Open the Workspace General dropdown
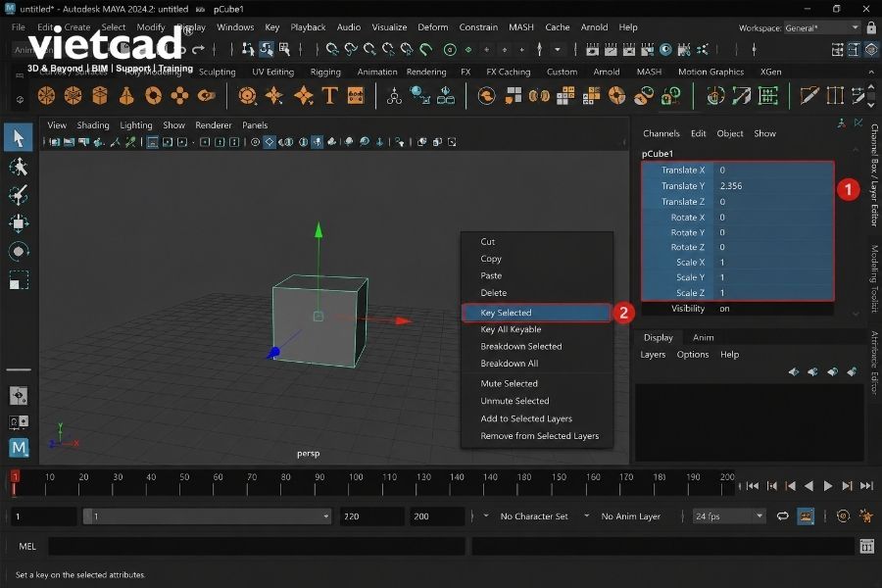 [822, 27]
